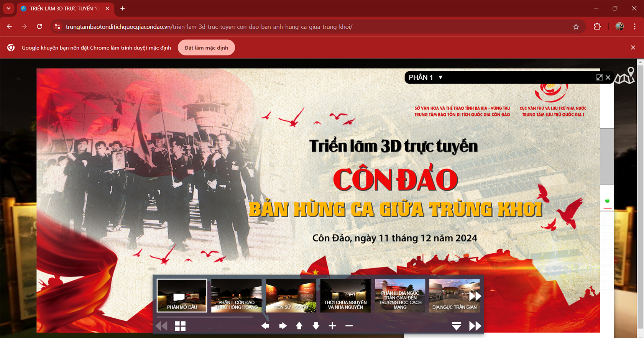
Task: Open the tab search dropdown arrow
Action: (8, 8)
